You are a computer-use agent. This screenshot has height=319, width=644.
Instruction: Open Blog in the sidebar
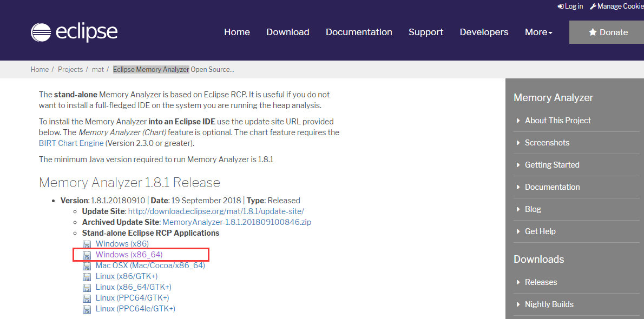coord(533,209)
